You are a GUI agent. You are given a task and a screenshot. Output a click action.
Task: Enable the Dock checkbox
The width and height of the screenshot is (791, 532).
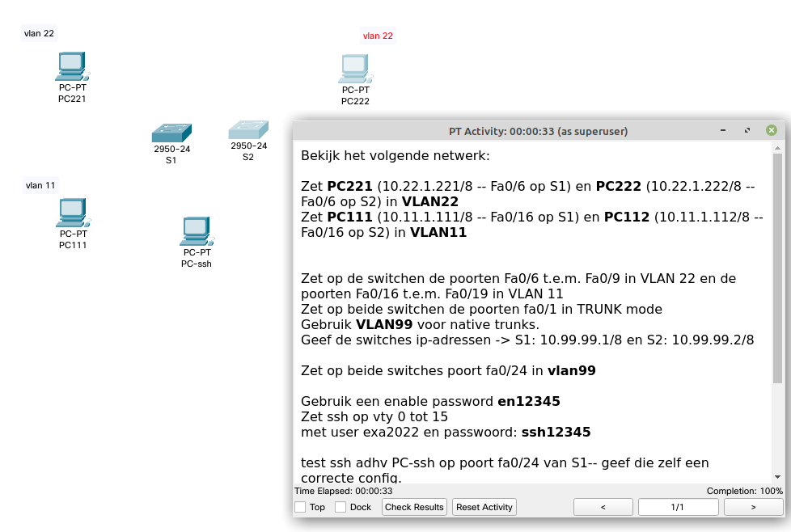(339, 507)
